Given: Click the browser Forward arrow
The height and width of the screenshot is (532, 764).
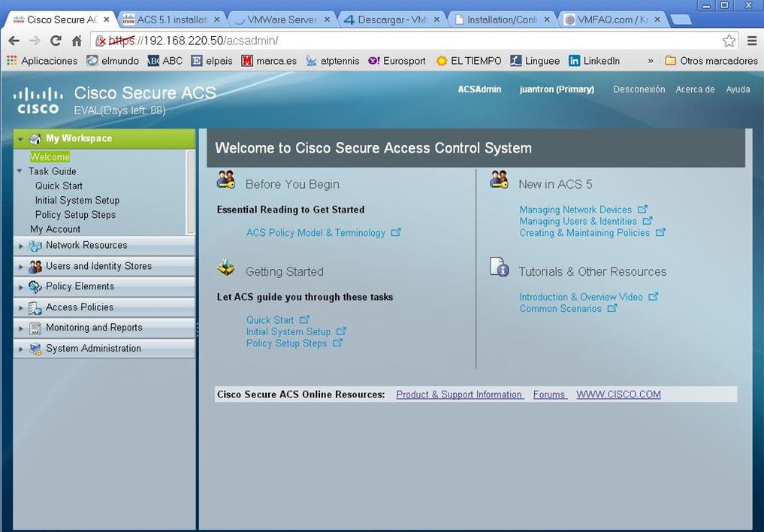Looking at the screenshot, I should click(35, 41).
